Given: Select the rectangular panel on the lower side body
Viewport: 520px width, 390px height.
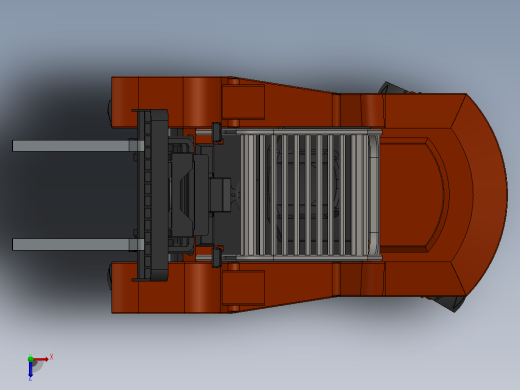Looking at the screenshot, I should pos(243,288).
